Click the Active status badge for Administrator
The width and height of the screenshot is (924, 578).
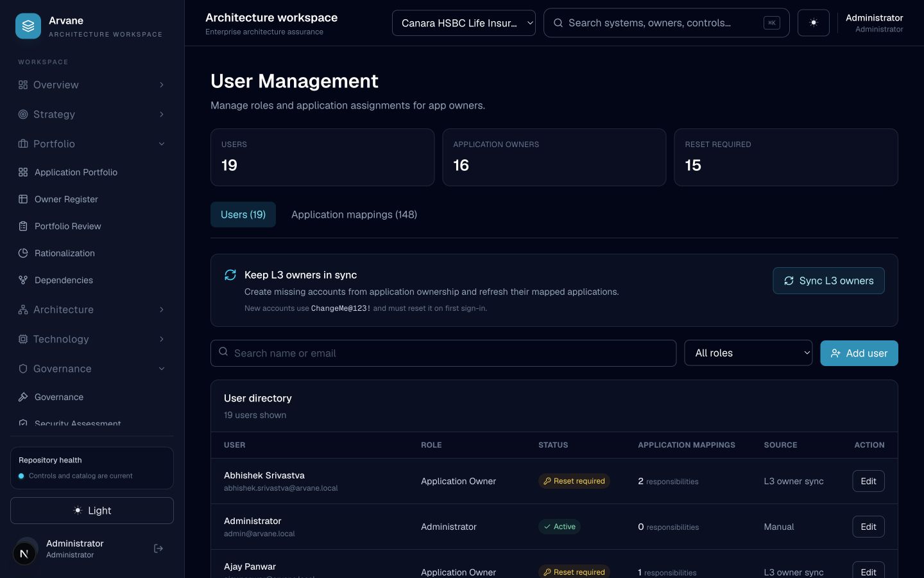pyautogui.click(x=560, y=527)
